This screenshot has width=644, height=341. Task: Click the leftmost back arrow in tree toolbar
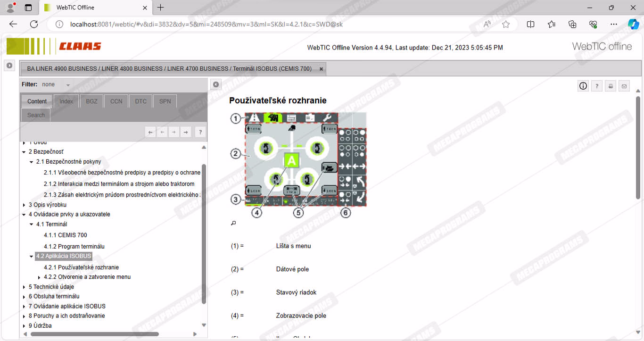(x=150, y=132)
